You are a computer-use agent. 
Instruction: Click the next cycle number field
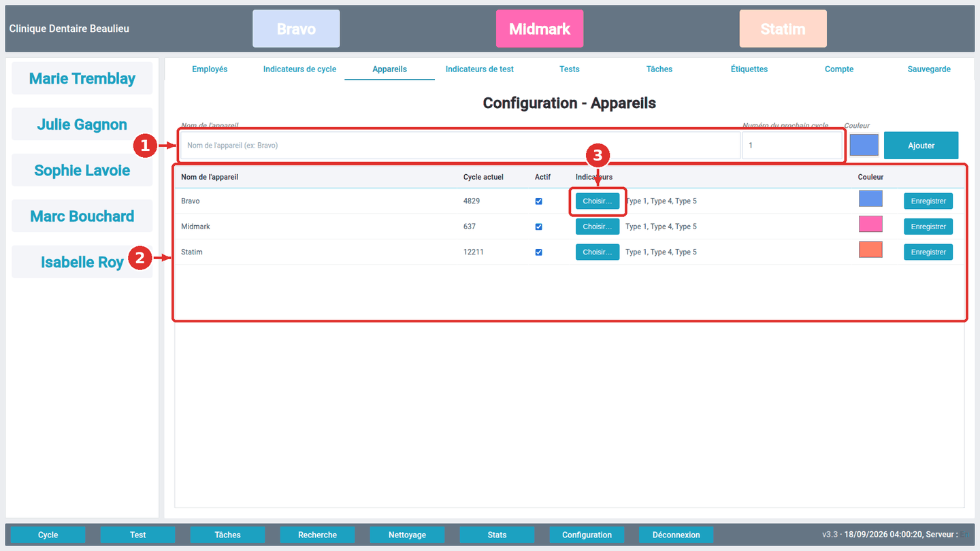coord(792,146)
